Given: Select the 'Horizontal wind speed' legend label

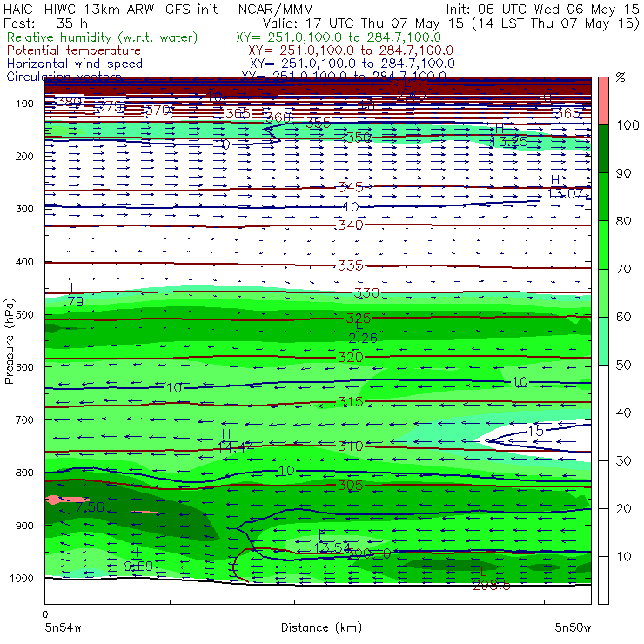Looking at the screenshot, I should point(75,64).
